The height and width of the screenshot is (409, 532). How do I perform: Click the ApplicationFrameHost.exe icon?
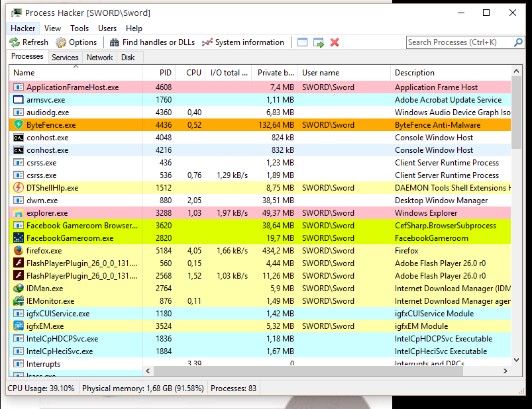19,87
